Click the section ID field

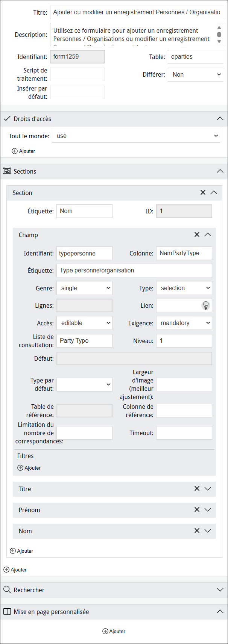coord(184,211)
